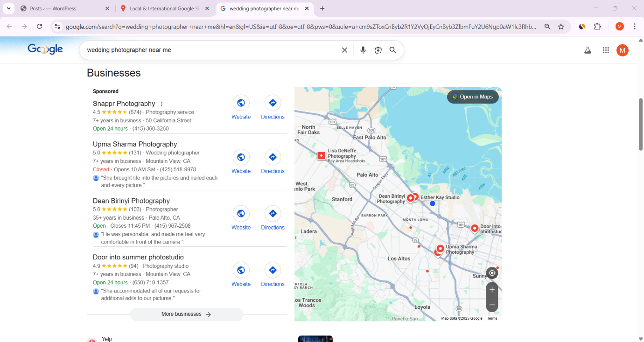This screenshot has height=342, width=644.
Task: Open more options for Snappr Photography ad
Action: pos(162,104)
